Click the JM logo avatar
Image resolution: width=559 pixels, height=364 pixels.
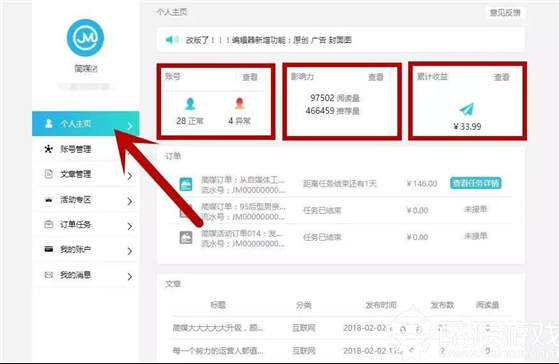pos(85,38)
